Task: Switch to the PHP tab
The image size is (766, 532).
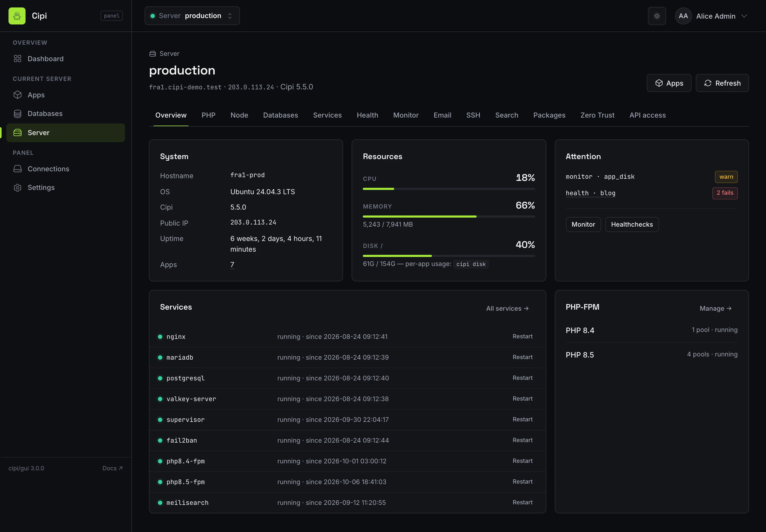Action: (x=208, y=115)
